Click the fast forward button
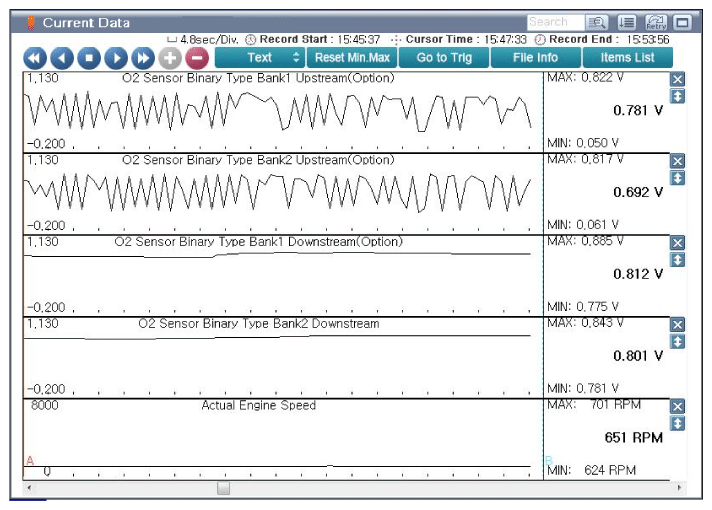 pos(143,58)
